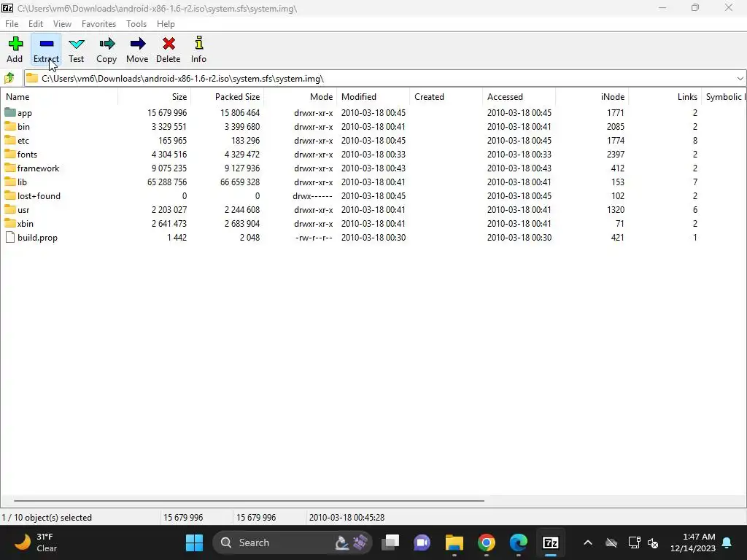The image size is (747, 560).
Task: Sort by the Size column header
Action: coord(155,97)
